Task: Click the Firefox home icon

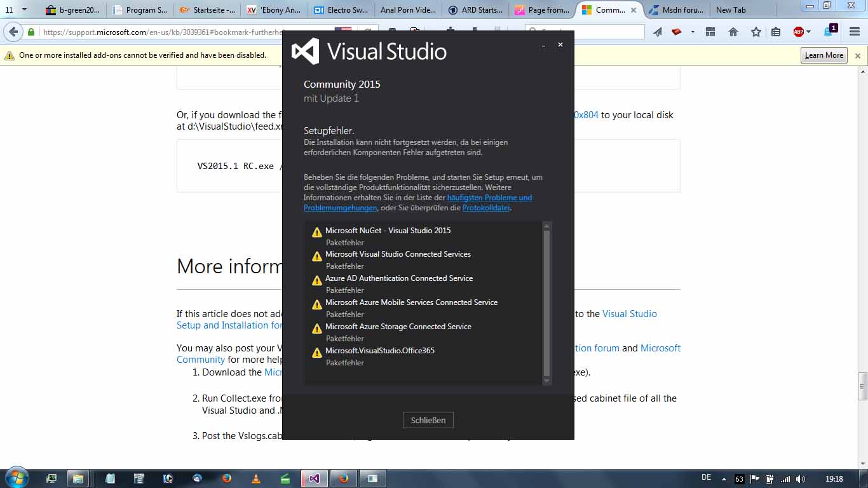Action: (x=733, y=32)
